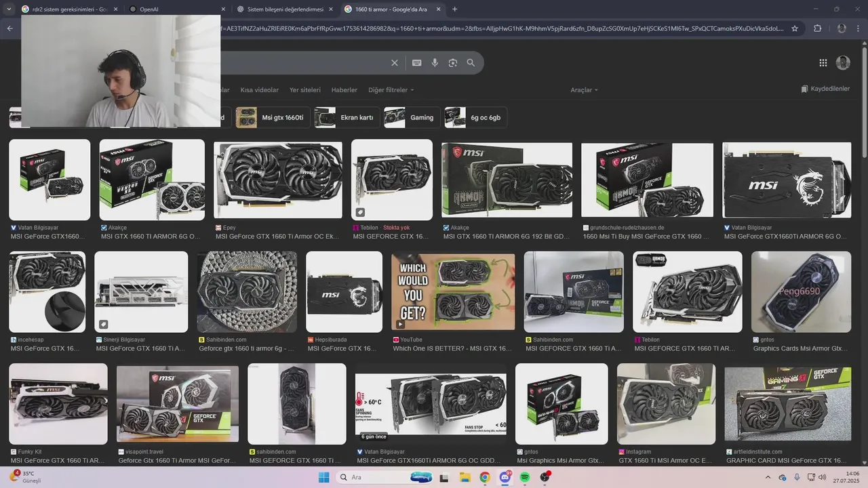Open the 35°C Güneşli weather widget
Viewport: 868px width, 488px height.
tap(26, 476)
